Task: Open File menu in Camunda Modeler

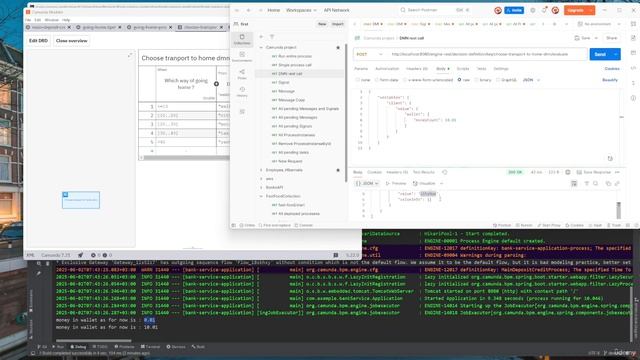Action: pos(28,20)
